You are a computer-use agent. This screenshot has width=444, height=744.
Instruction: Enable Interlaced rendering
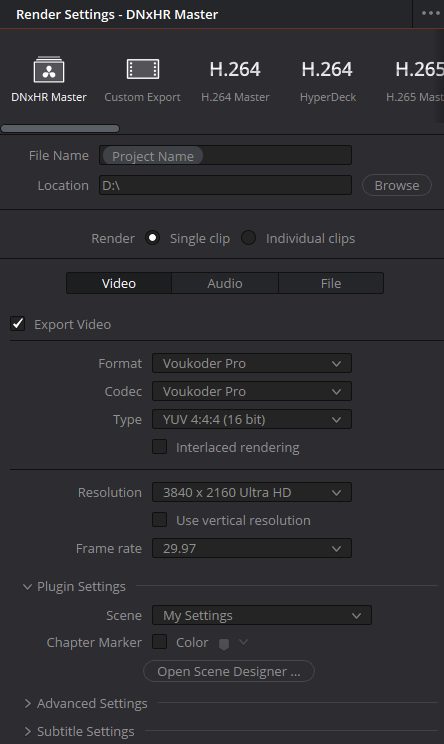[159, 447]
